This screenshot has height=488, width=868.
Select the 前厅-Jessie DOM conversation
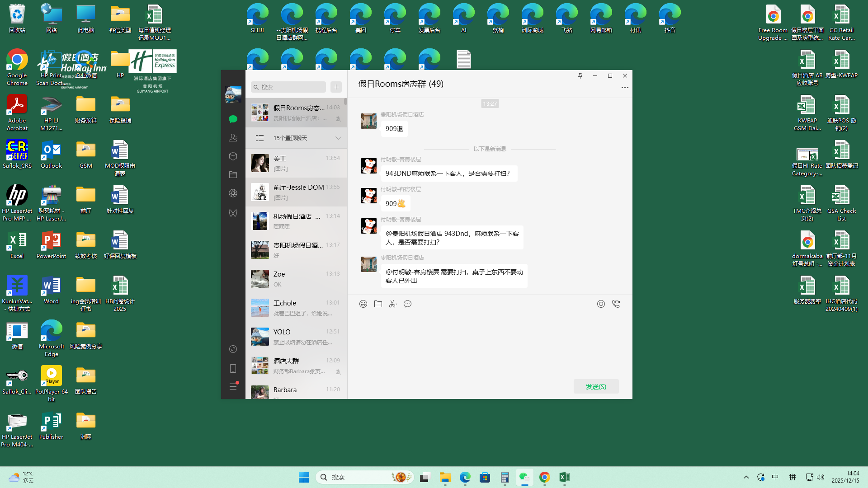[x=296, y=192]
